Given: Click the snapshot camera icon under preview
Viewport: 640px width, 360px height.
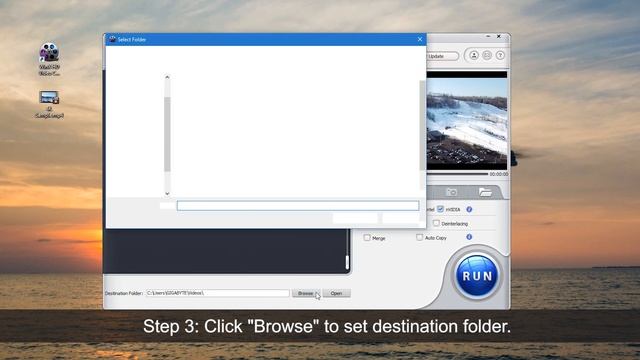Looking at the screenshot, I should pos(451,192).
